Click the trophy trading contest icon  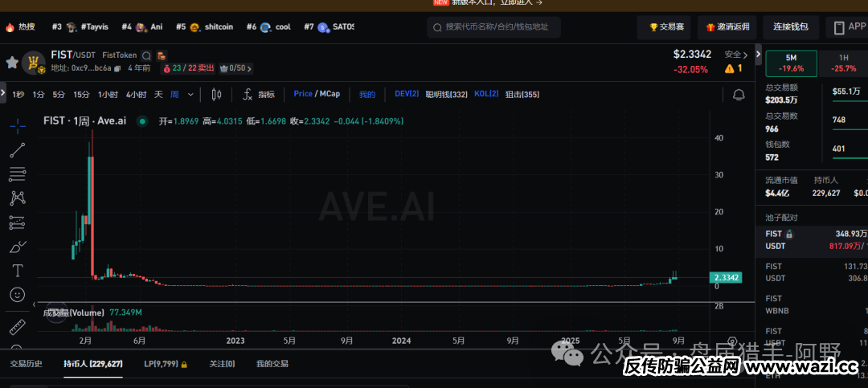point(653,27)
